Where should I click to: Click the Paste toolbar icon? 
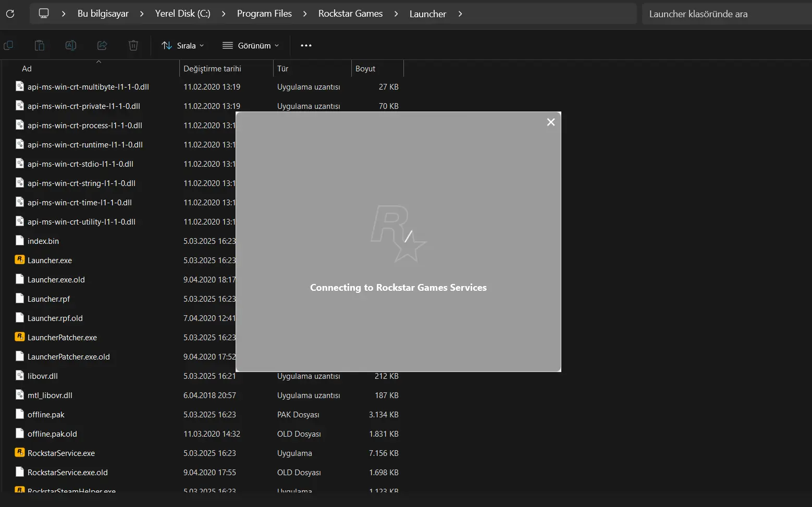(x=40, y=45)
